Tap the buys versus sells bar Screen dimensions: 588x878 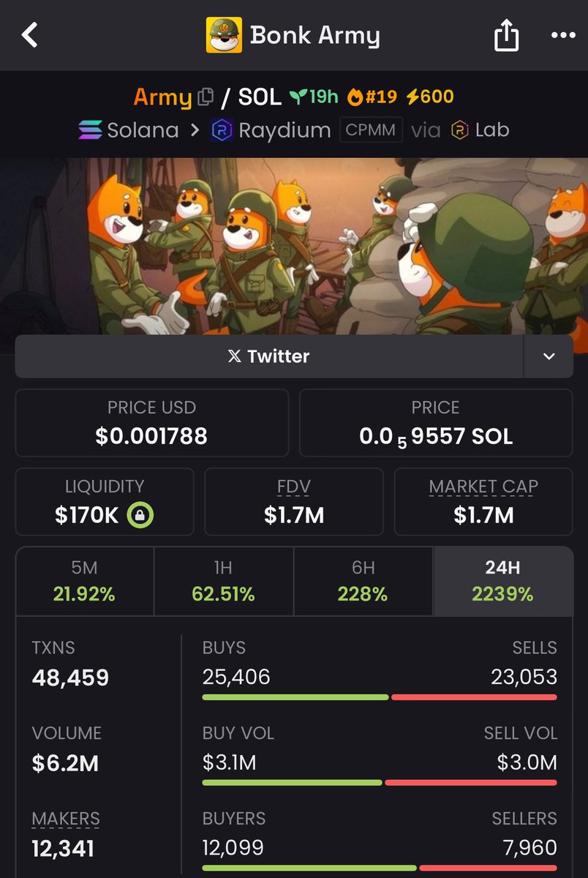[x=380, y=697]
